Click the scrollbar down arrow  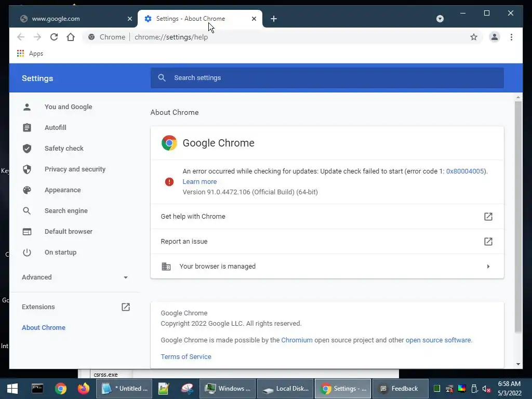518,364
